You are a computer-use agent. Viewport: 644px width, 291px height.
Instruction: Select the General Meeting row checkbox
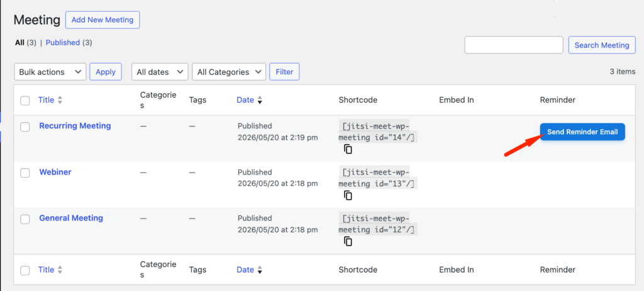click(25, 219)
